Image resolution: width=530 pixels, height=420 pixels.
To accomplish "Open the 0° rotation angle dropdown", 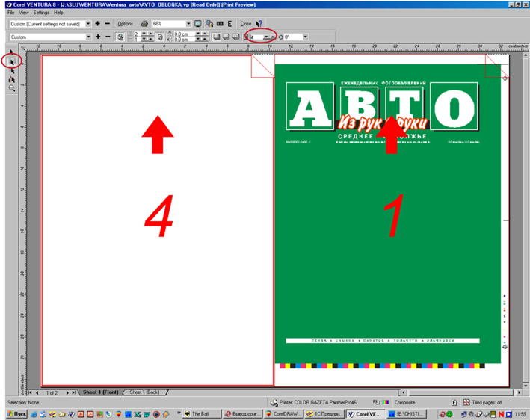I will tap(306, 37).
